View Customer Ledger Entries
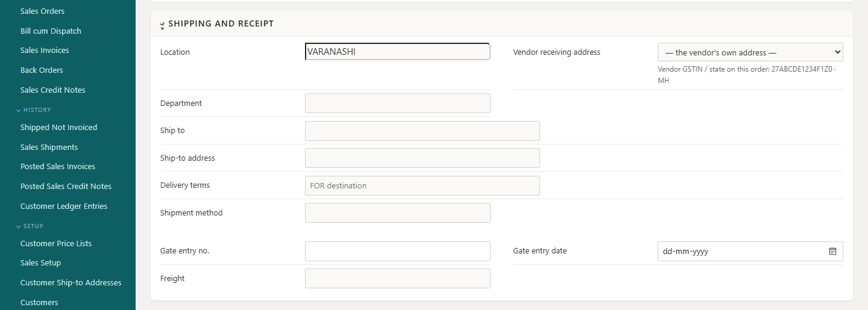868x310 pixels. 64,206
